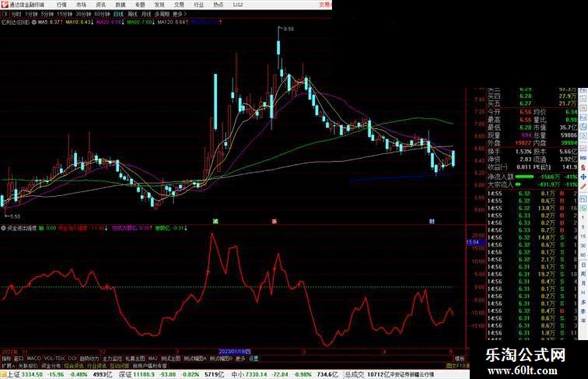Open the 发现 menu
Viewport: 588px width, 379px height.
pos(159,5)
